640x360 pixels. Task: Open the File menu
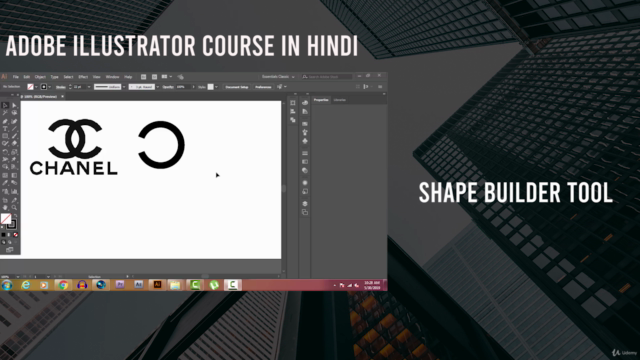click(x=16, y=77)
